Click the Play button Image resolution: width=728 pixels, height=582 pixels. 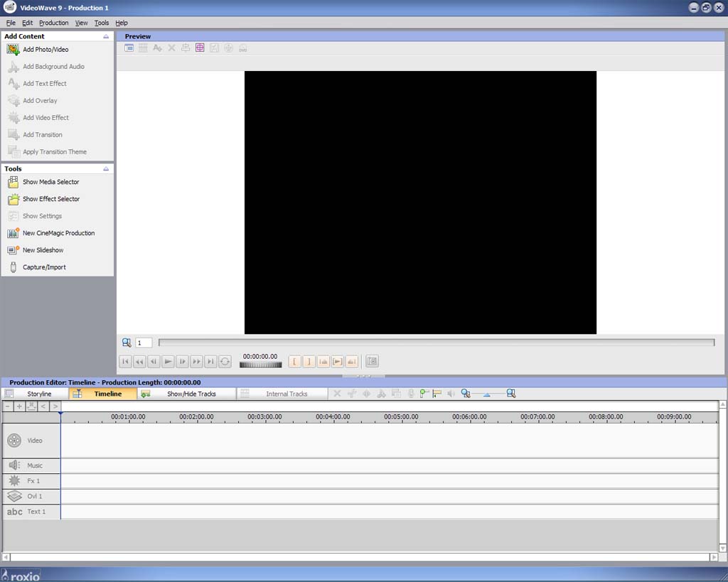coord(168,361)
